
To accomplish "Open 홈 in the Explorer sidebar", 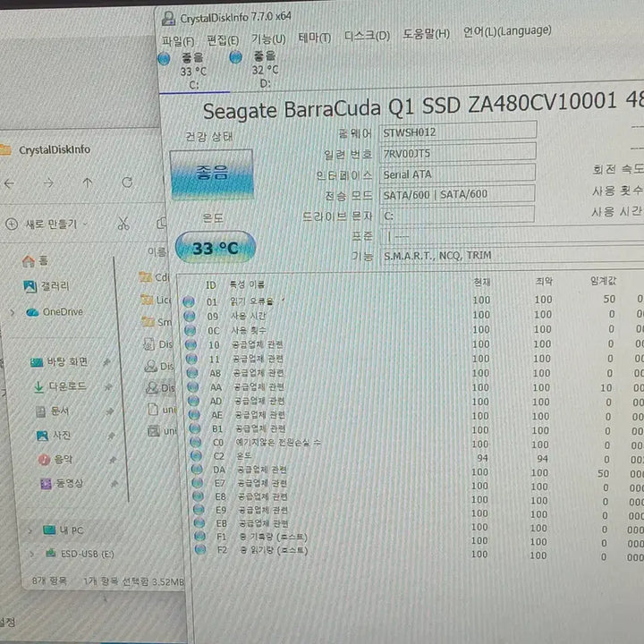I will [x=35, y=261].
